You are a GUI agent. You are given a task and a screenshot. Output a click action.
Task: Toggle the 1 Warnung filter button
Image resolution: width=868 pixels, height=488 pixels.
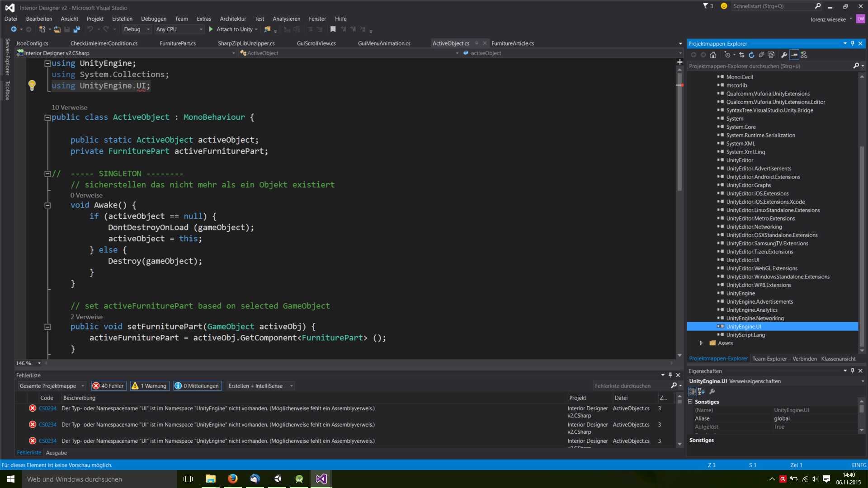click(x=150, y=386)
